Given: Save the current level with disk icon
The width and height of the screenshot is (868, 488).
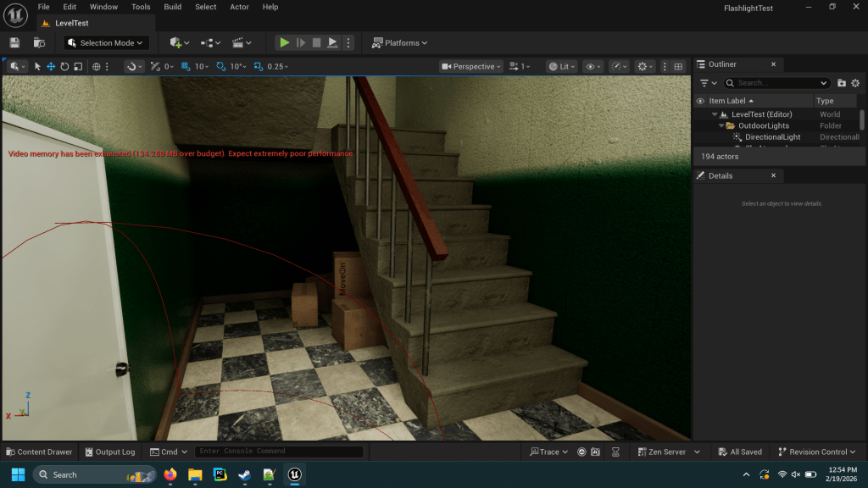Looking at the screenshot, I should pos(14,42).
